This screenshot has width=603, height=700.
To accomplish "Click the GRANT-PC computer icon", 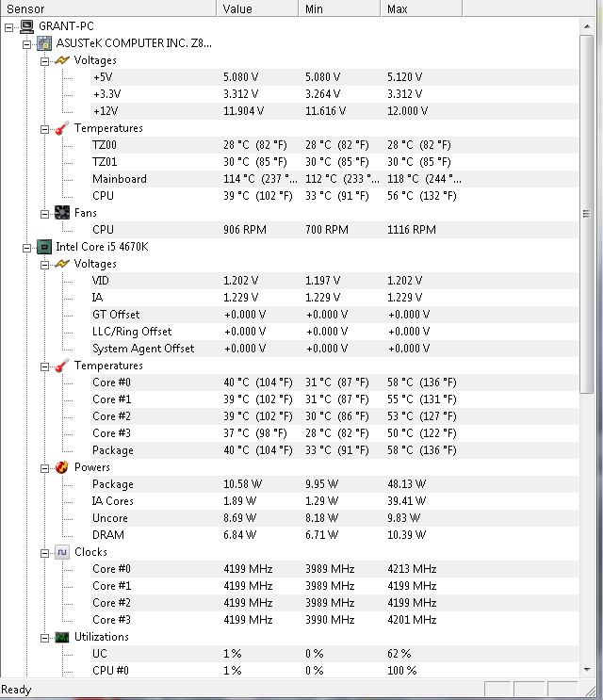I will [x=26, y=26].
